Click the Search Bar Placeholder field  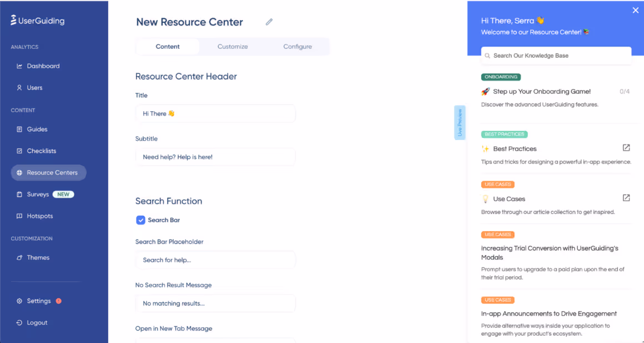[215, 260]
